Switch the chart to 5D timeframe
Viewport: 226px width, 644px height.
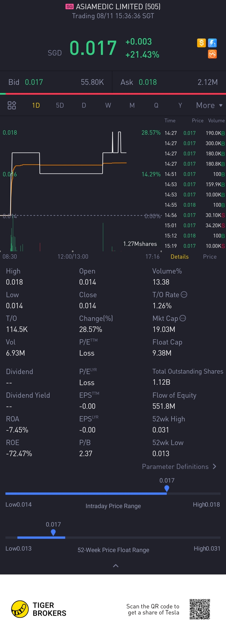[x=60, y=105]
